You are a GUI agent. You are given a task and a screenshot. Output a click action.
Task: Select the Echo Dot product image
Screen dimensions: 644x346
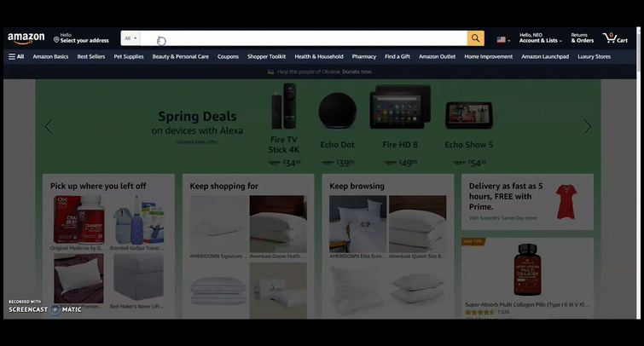(337, 111)
